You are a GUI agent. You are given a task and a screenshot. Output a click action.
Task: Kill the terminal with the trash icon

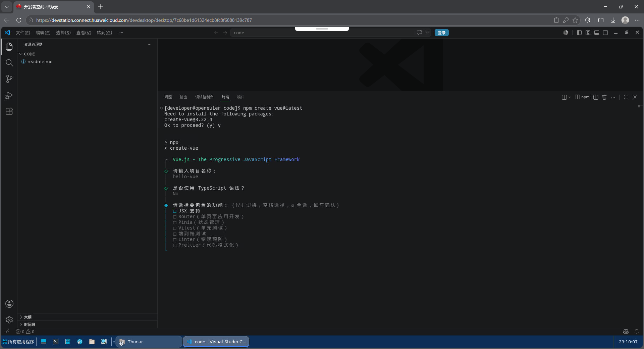click(604, 97)
